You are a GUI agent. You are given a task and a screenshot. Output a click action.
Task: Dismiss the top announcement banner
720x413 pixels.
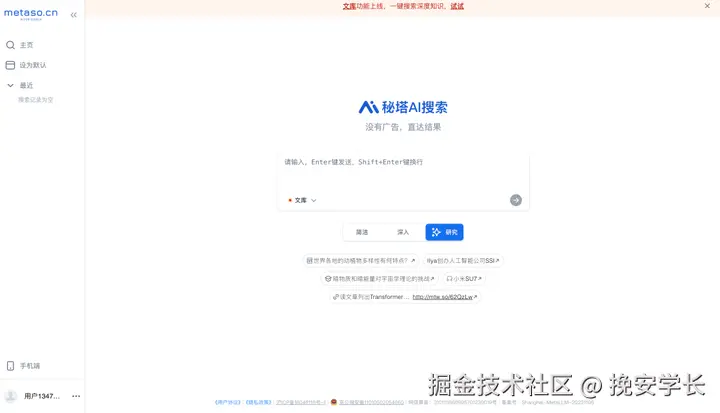pos(707,6)
